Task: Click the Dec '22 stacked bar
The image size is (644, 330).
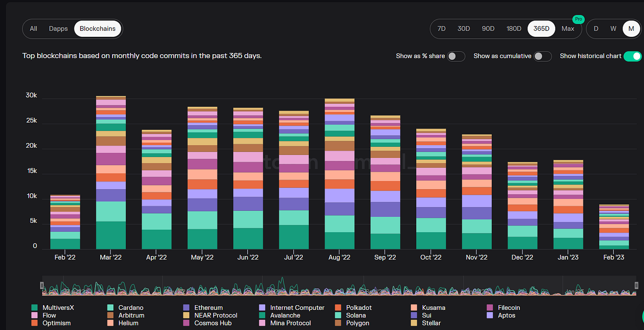Action: click(x=523, y=206)
